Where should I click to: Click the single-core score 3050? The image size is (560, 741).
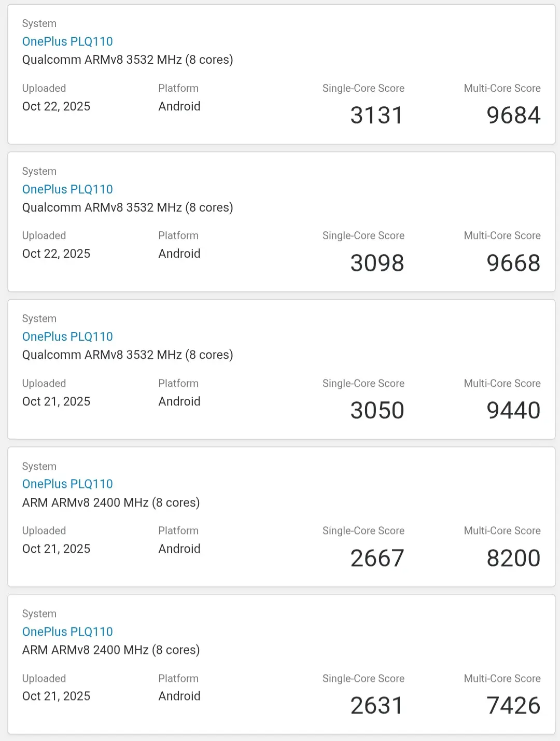[x=377, y=410]
